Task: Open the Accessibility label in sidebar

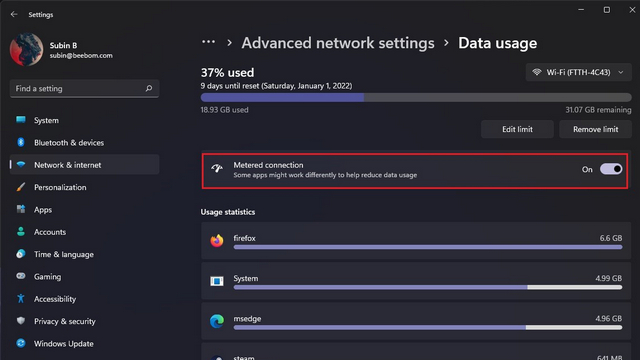Action: (x=55, y=299)
